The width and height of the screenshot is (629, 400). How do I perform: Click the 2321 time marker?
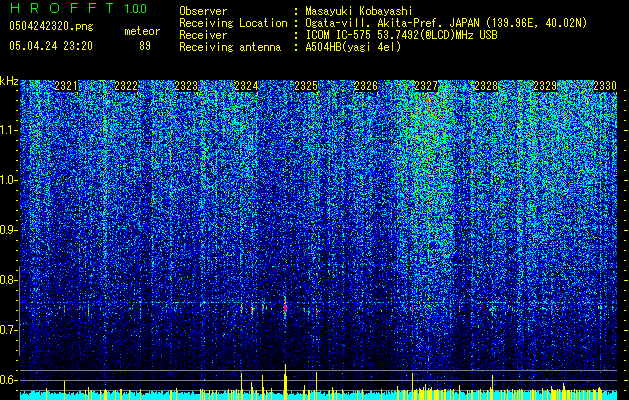(66, 86)
